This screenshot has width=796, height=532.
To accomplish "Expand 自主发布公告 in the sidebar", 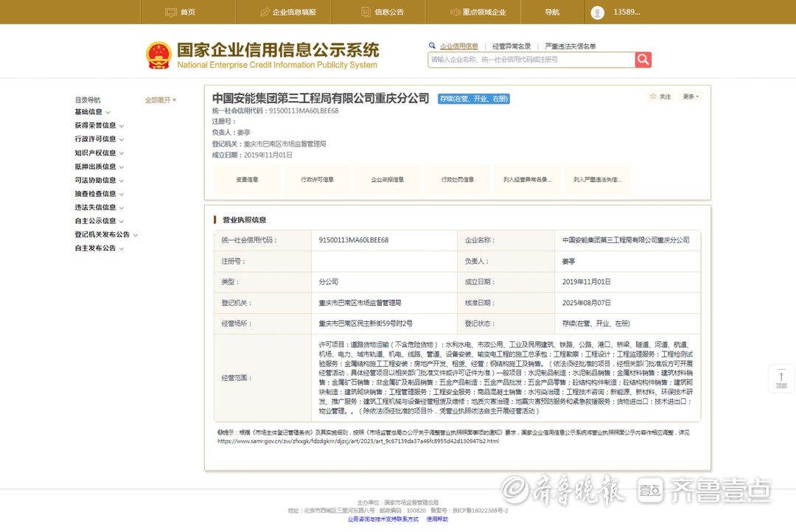I will point(99,248).
